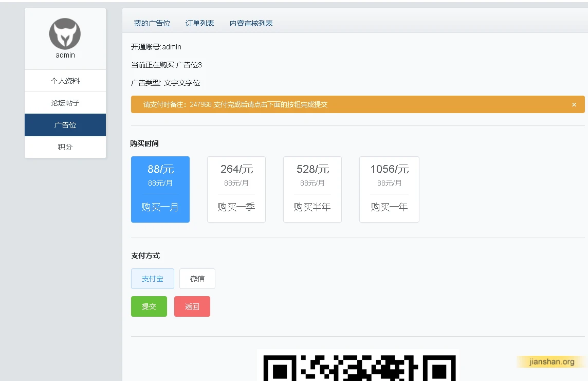Image resolution: width=588 pixels, height=381 pixels.
Task: Click the 当前正在购买:广告位3 text
Action: click(x=166, y=65)
